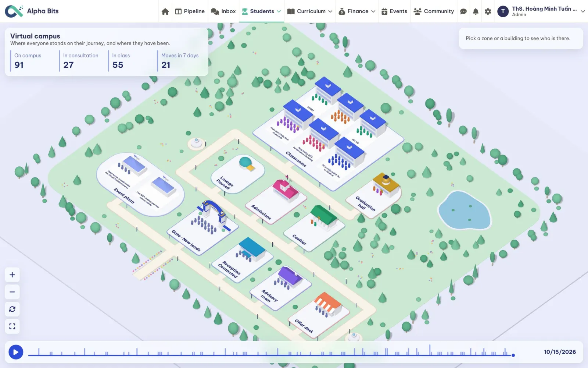Open the Events menu item
Screen dimensions: 588x368
[x=394, y=11]
